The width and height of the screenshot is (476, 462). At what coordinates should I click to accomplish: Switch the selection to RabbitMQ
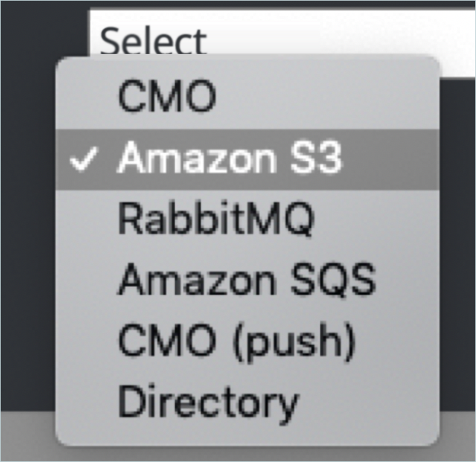coord(215,220)
